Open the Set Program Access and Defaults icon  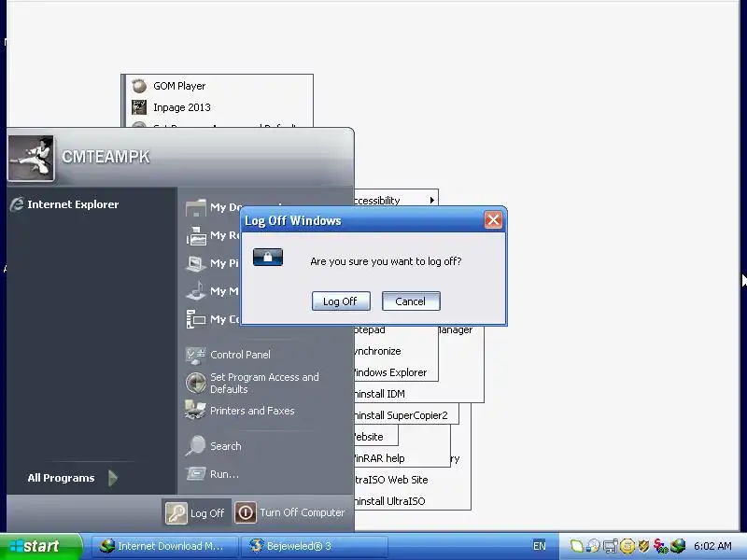point(195,383)
